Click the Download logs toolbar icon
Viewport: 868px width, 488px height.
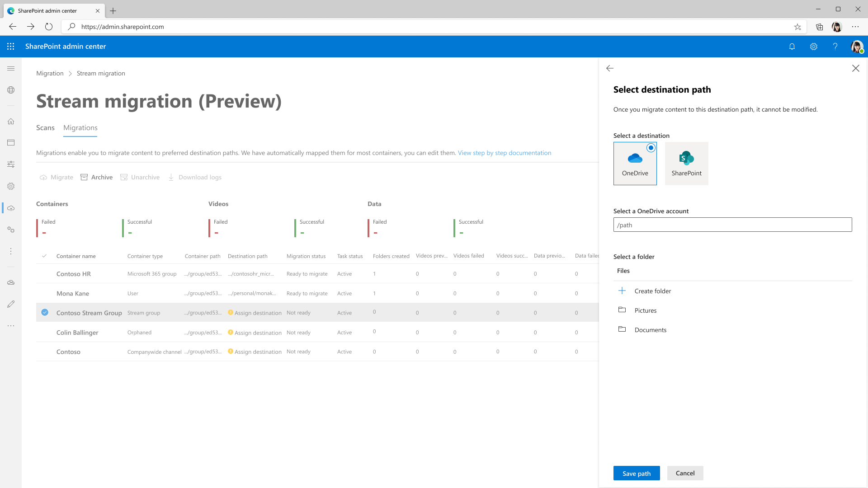pyautogui.click(x=172, y=177)
